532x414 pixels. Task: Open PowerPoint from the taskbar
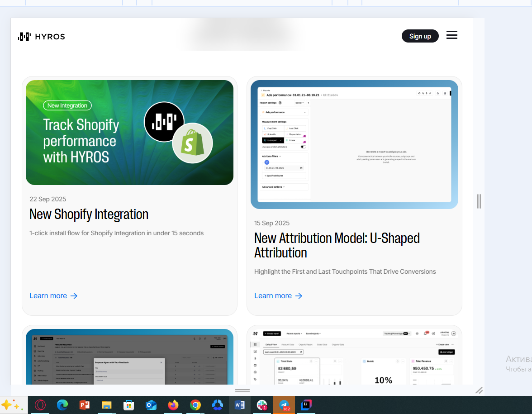85,405
